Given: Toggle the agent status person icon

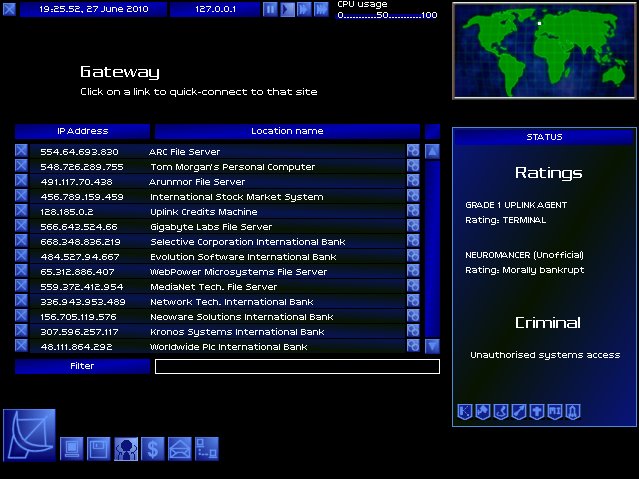Looking at the screenshot, I should coord(126,449).
